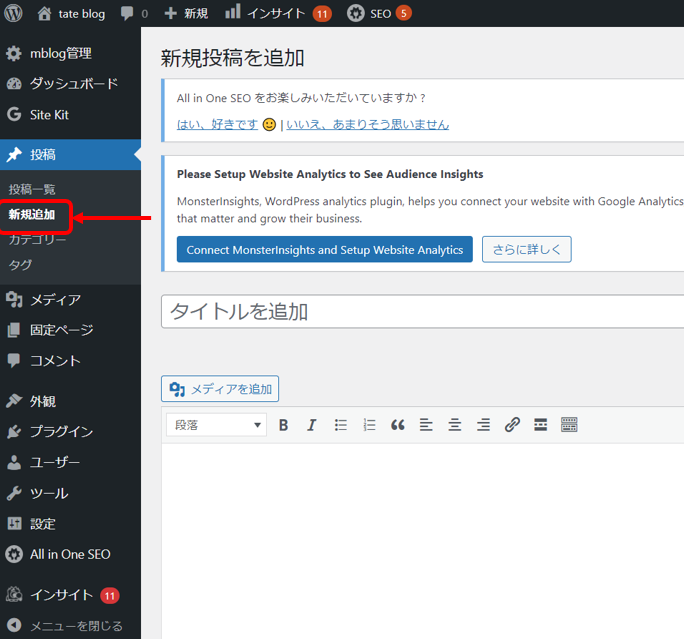684x639 pixels.
Task: Click the タイトルを追加 title field
Action: [x=420, y=311]
